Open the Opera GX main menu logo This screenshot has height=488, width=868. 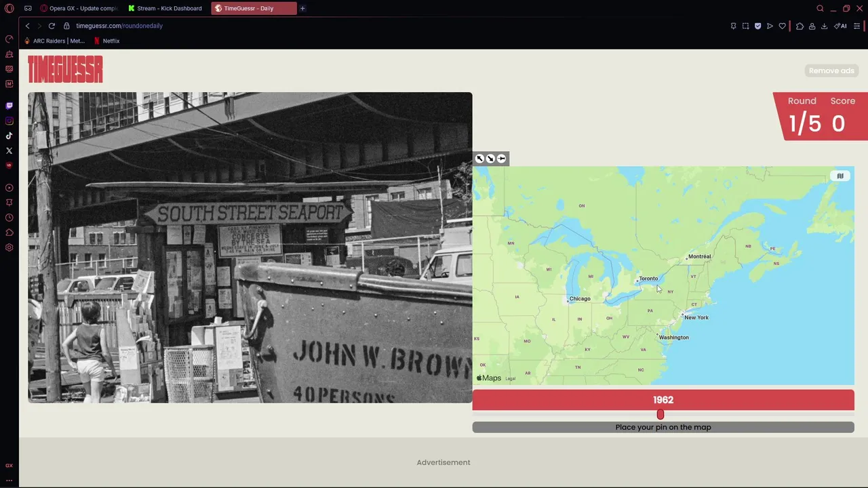click(x=9, y=8)
